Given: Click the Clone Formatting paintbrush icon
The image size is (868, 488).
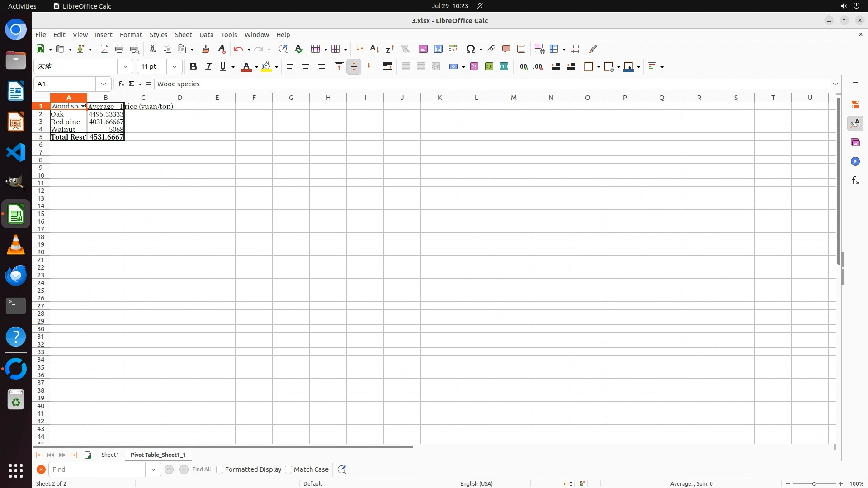Looking at the screenshot, I should pyautogui.click(x=206, y=49).
